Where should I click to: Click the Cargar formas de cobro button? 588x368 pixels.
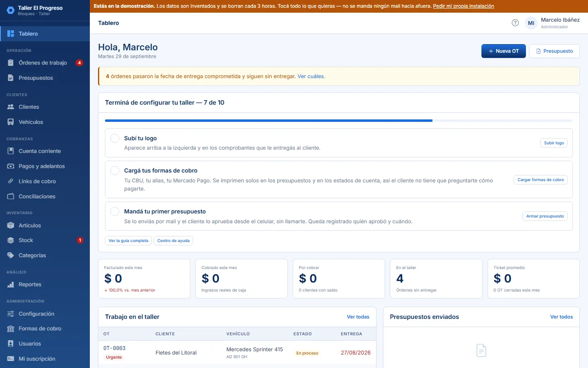click(x=541, y=180)
